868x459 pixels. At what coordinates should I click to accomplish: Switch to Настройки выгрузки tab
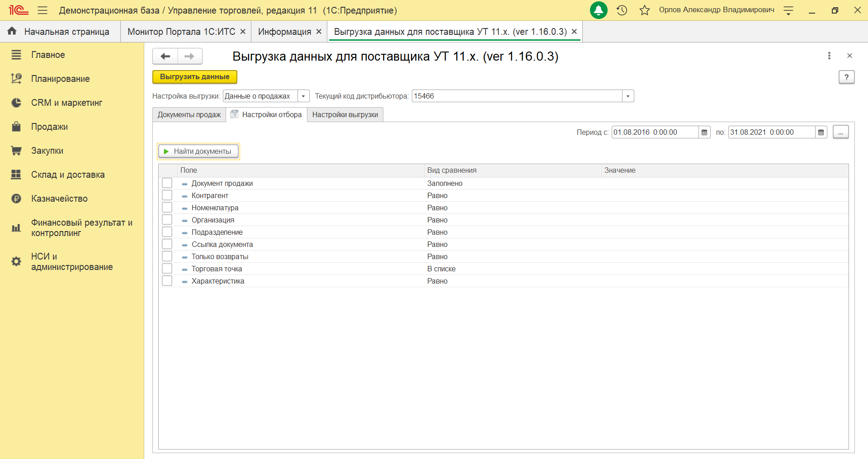click(345, 115)
